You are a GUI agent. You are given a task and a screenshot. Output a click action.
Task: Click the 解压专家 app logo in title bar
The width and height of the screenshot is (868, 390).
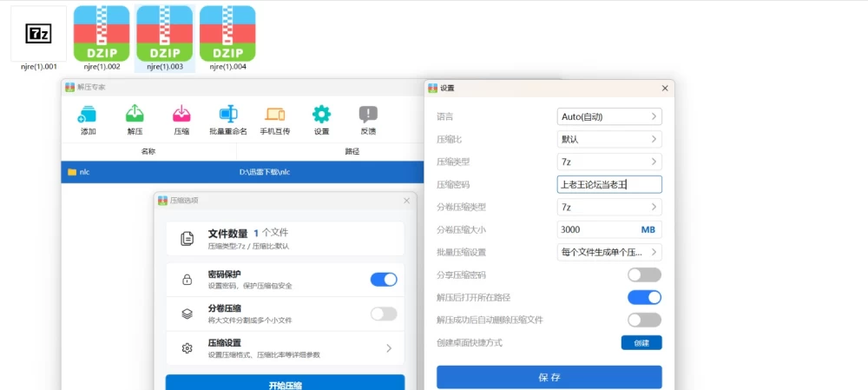tap(69, 87)
